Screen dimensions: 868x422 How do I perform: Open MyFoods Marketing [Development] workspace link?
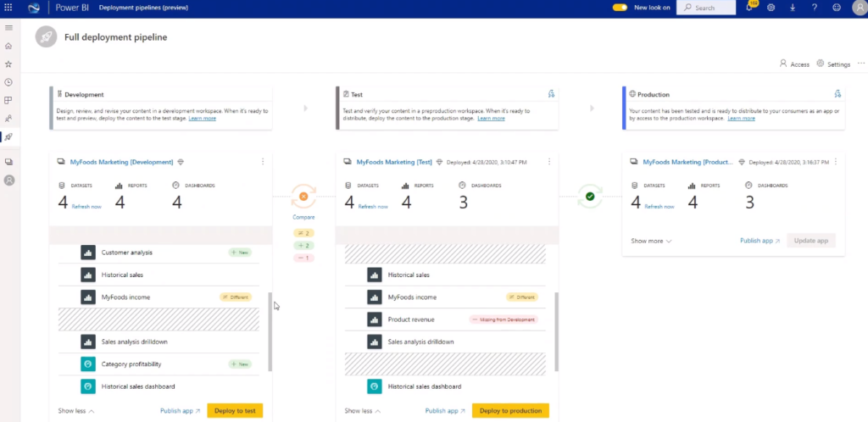tap(121, 162)
